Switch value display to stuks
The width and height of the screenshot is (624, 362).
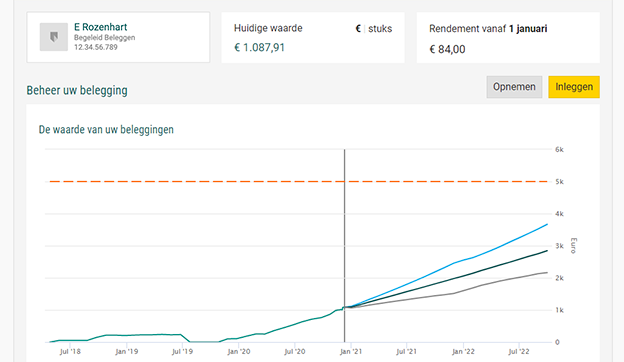pyautogui.click(x=380, y=29)
